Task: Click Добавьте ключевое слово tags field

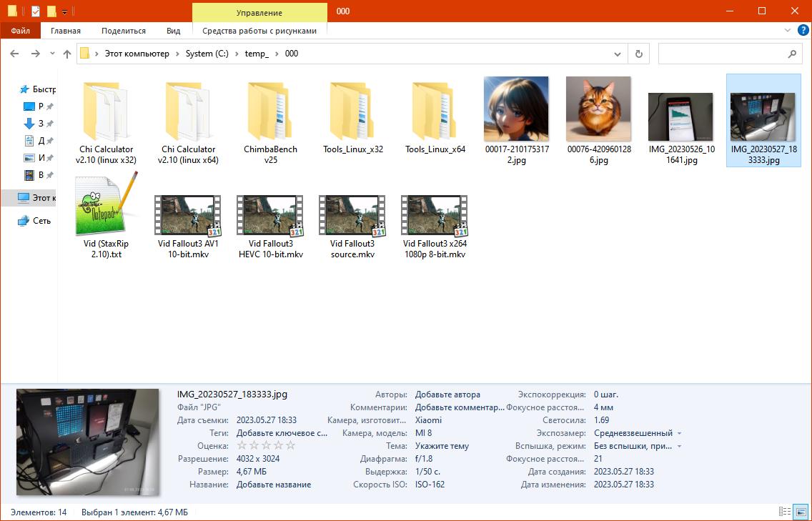Action: (282, 433)
